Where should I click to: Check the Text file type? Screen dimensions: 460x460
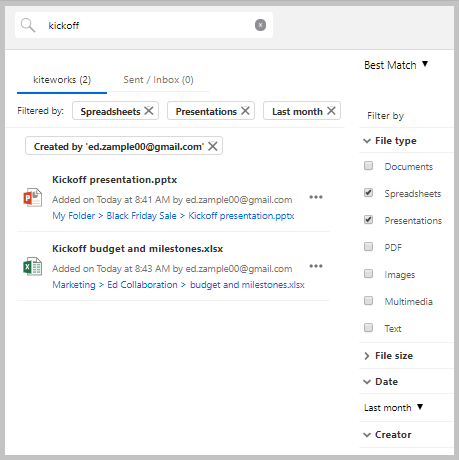coord(368,328)
